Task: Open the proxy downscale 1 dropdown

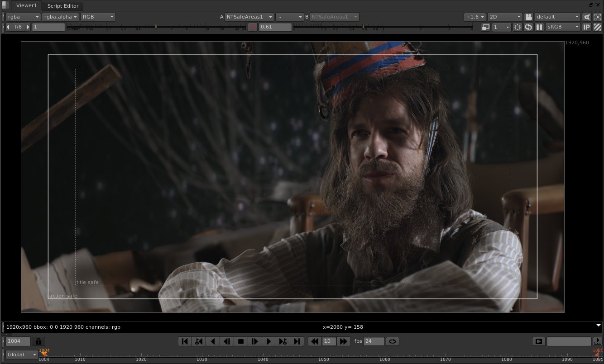Action: pyautogui.click(x=501, y=27)
